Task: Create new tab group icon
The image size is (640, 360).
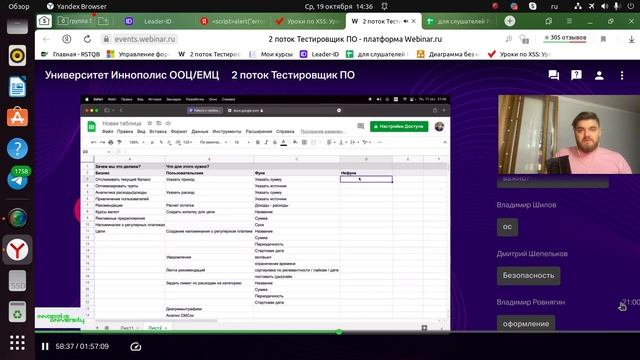Action: click(x=103, y=21)
